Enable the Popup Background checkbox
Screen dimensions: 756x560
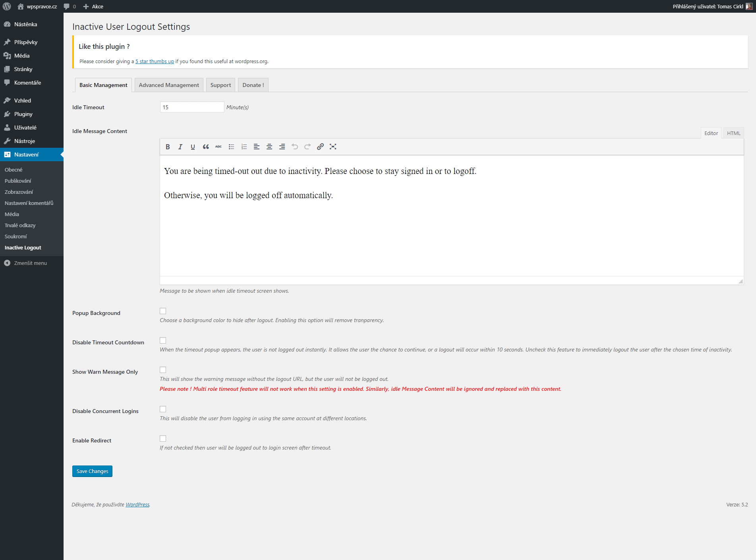[x=163, y=311]
